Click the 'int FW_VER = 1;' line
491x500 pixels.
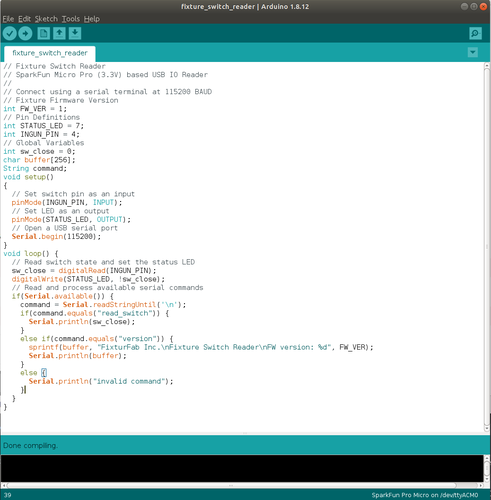click(x=35, y=109)
